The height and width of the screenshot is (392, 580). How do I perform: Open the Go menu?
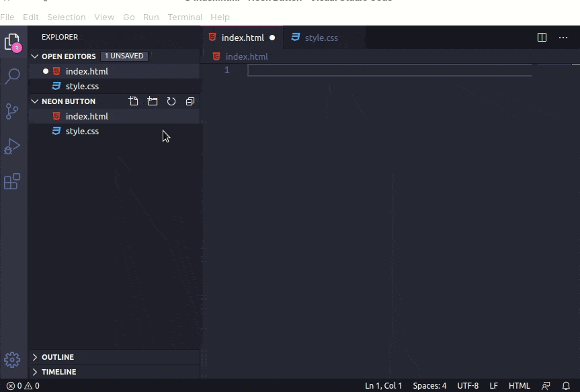129,17
